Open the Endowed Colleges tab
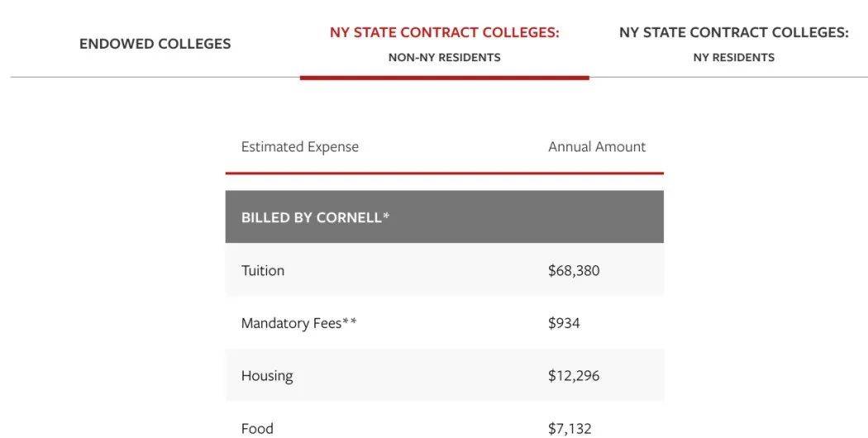The width and height of the screenshot is (868, 438). tap(155, 44)
